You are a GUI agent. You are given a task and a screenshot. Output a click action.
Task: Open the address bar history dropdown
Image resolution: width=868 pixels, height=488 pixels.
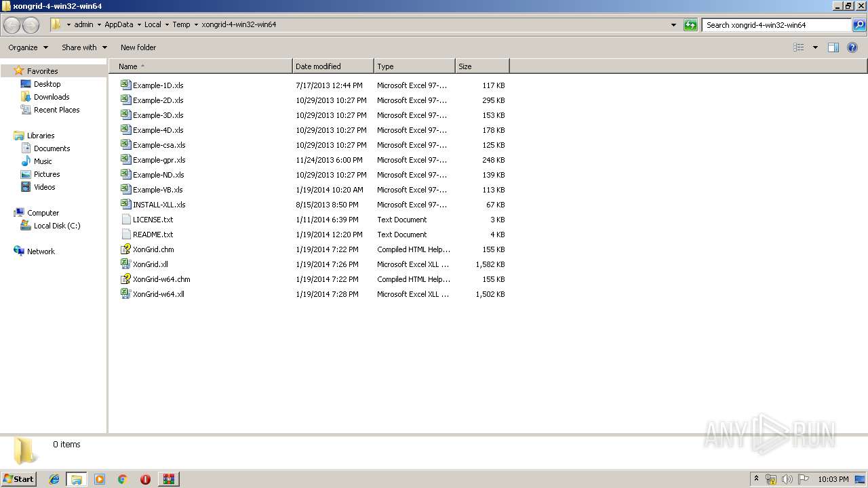673,25
